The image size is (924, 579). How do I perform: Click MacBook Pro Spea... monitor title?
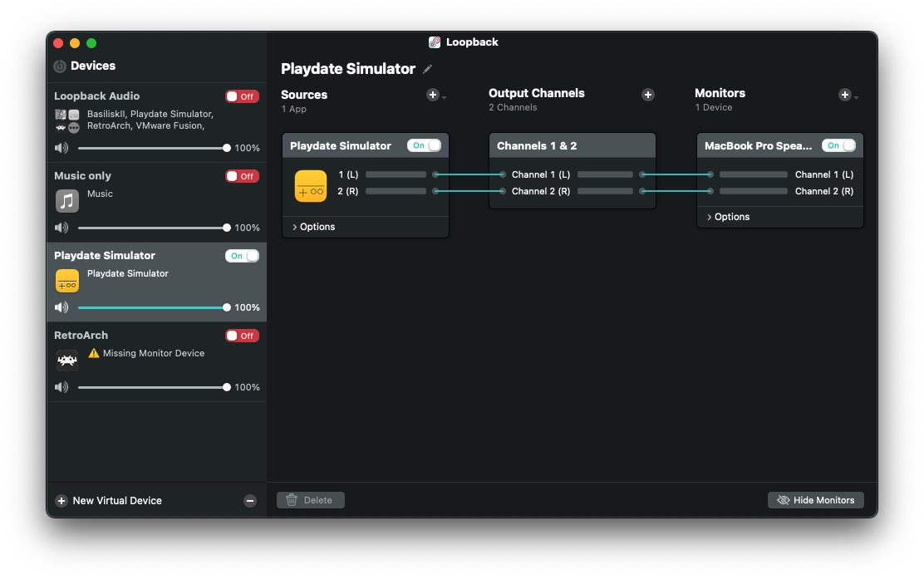click(758, 145)
